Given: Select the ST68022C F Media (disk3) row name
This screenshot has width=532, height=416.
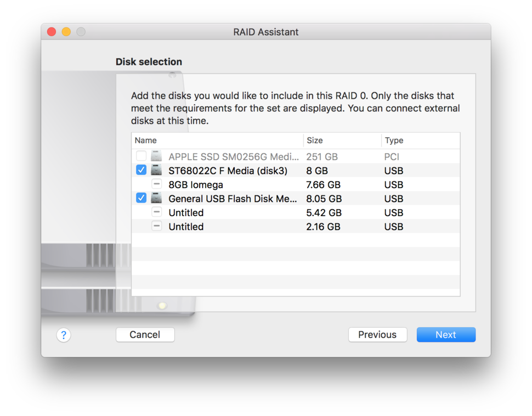Looking at the screenshot, I should (x=228, y=171).
